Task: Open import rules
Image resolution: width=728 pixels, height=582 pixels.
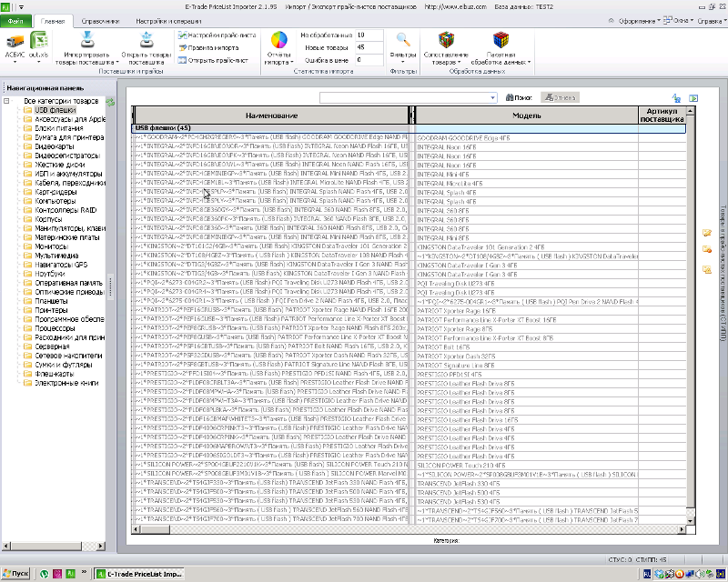Action: click(x=209, y=48)
